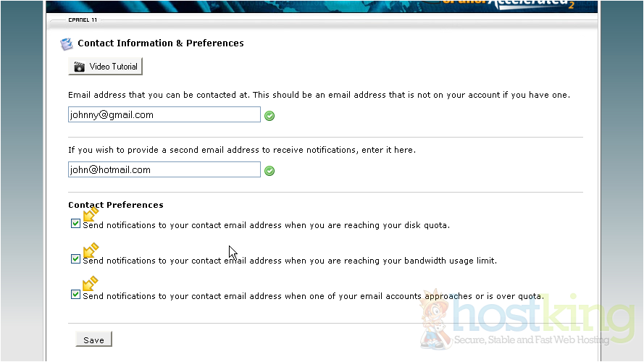Click the bandwidth usage limit label text

pyautogui.click(x=290, y=261)
